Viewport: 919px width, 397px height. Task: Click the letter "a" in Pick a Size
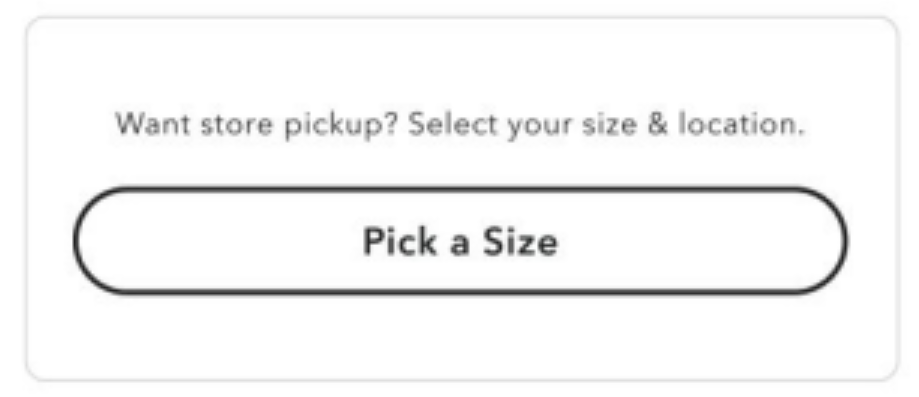[460, 244]
